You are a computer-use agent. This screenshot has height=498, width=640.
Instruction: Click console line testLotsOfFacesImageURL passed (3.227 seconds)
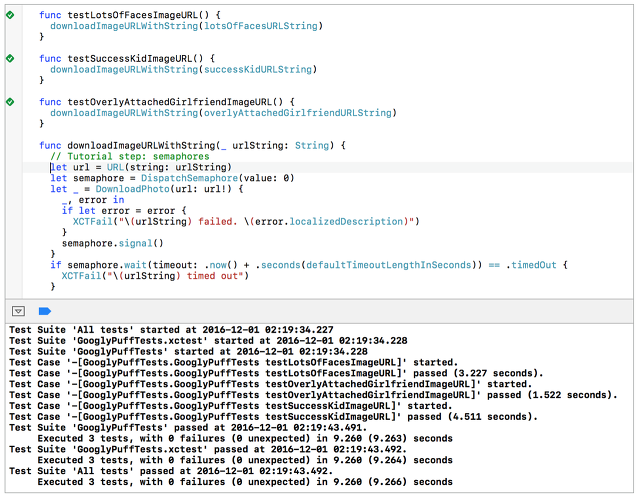276,374
